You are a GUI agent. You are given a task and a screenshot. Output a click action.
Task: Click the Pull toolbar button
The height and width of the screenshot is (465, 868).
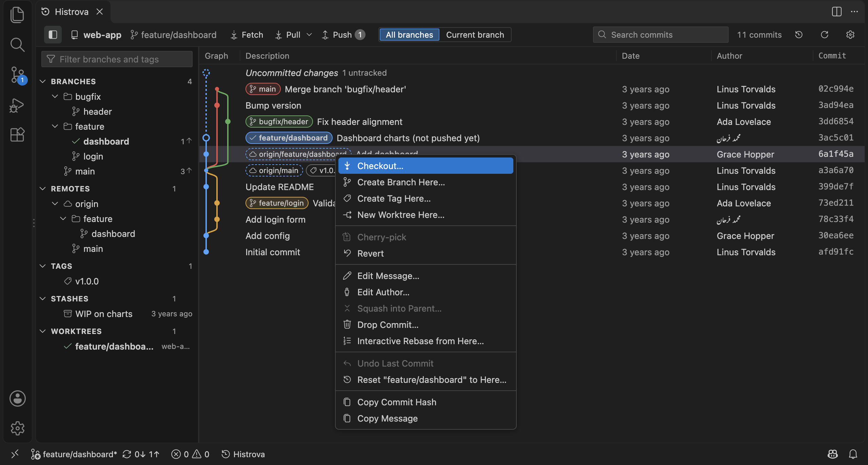288,35
